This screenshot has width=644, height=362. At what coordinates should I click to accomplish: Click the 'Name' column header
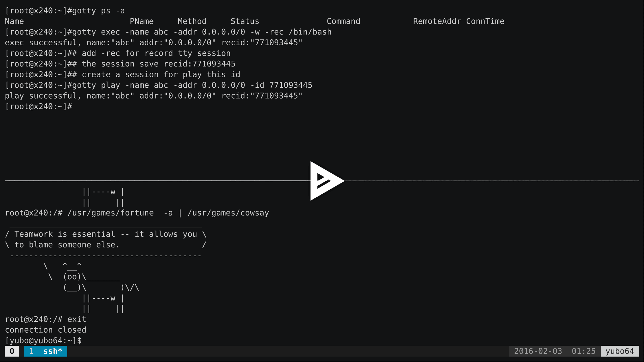(x=15, y=21)
